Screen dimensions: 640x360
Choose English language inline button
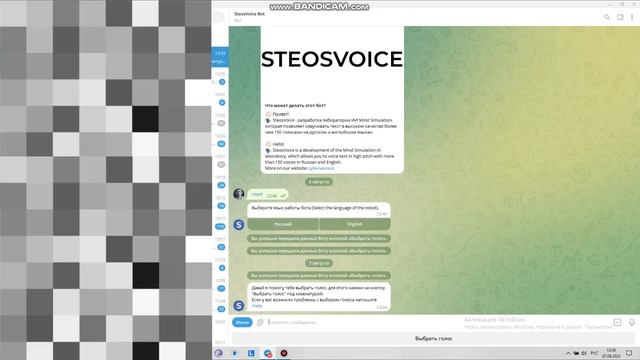355,224
